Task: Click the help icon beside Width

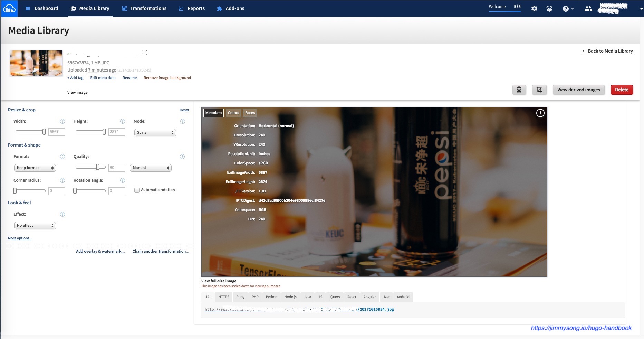Action: [x=63, y=121]
